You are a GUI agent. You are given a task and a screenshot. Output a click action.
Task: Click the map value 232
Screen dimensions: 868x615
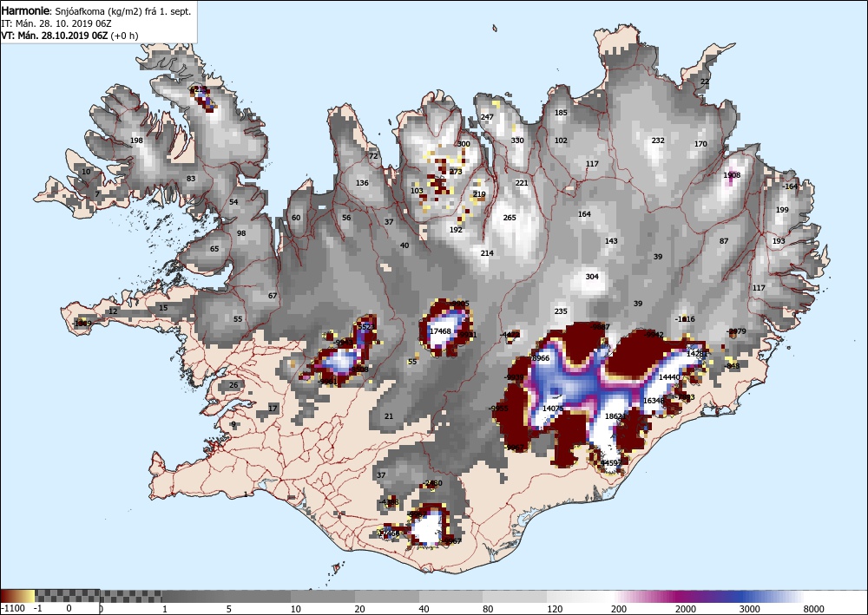pos(658,141)
